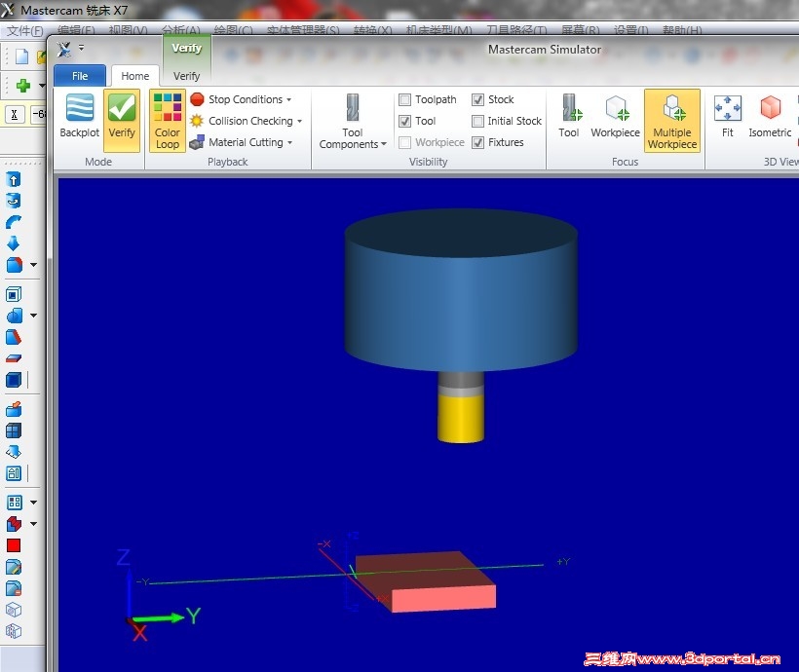Activate the Verify mode button
This screenshot has width=799, height=672.
pyautogui.click(x=122, y=120)
